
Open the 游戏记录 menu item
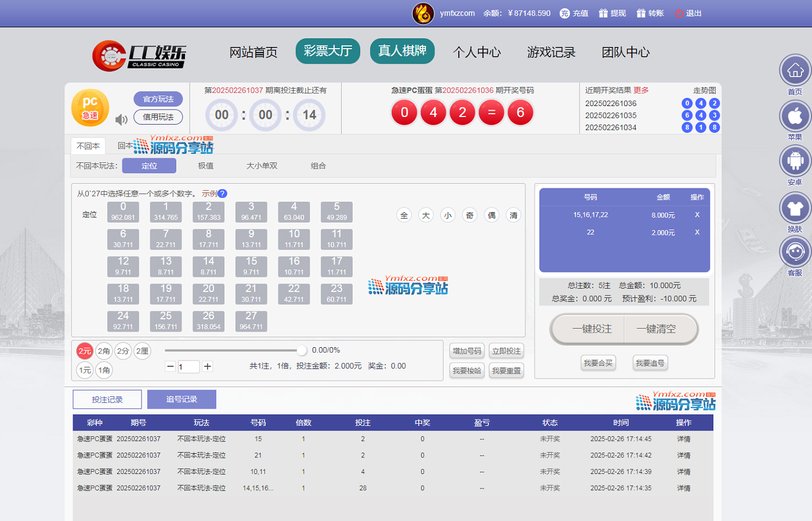coord(551,52)
